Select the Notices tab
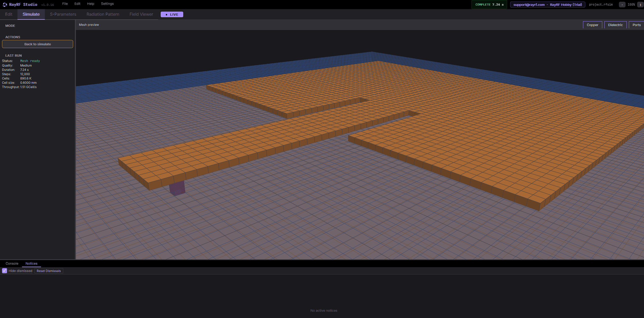644x318 pixels. pos(31,263)
